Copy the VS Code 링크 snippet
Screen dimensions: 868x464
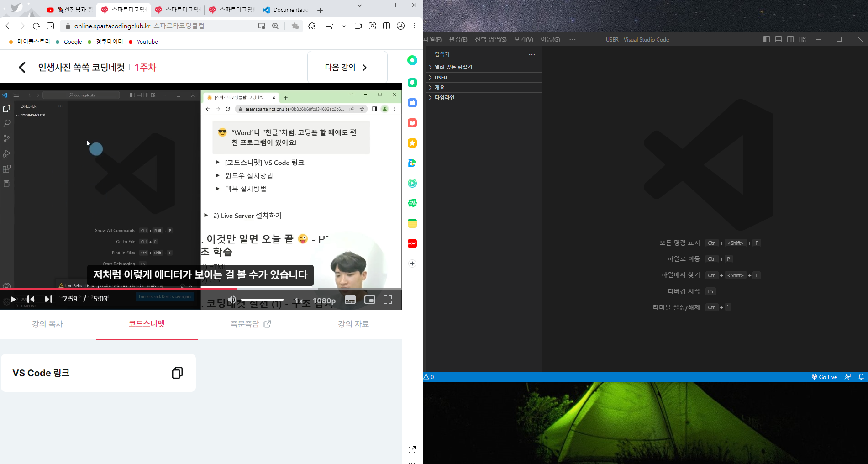(x=177, y=373)
